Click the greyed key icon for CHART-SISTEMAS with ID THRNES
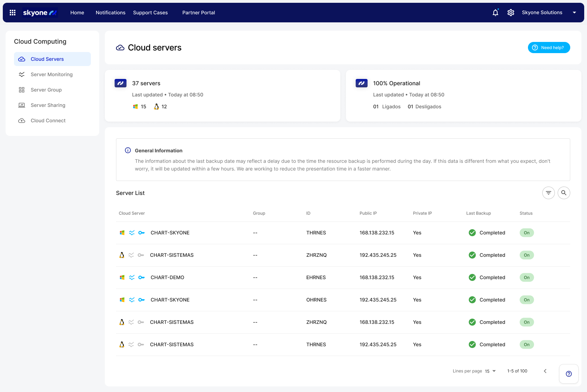 click(141, 344)
